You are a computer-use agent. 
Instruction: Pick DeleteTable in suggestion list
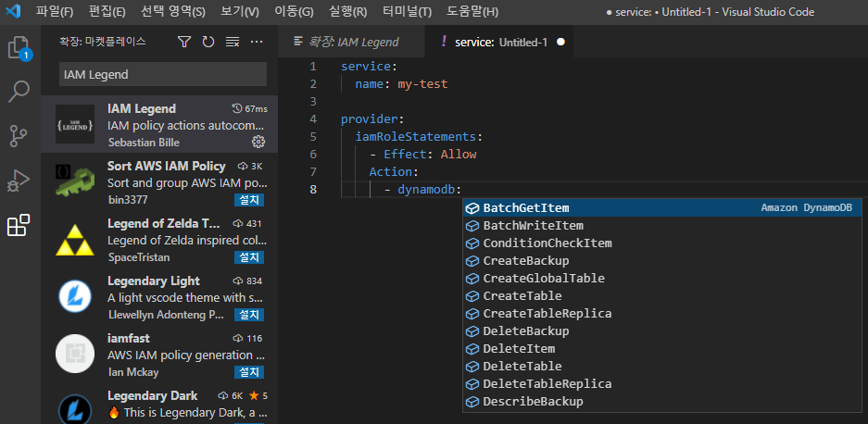662,367
